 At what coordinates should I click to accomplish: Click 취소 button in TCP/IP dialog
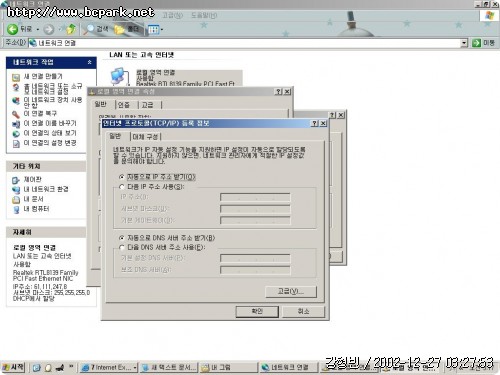coord(303,311)
